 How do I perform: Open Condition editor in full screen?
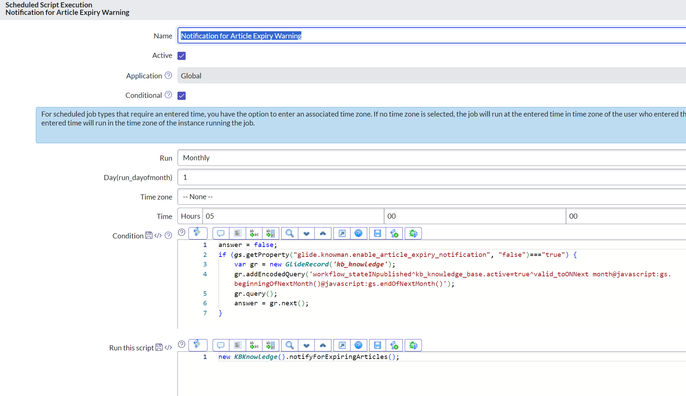(x=342, y=234)
